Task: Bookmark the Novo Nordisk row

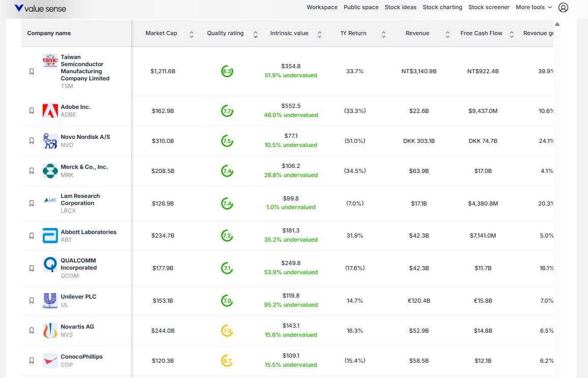Action: (x=32, y=141)
